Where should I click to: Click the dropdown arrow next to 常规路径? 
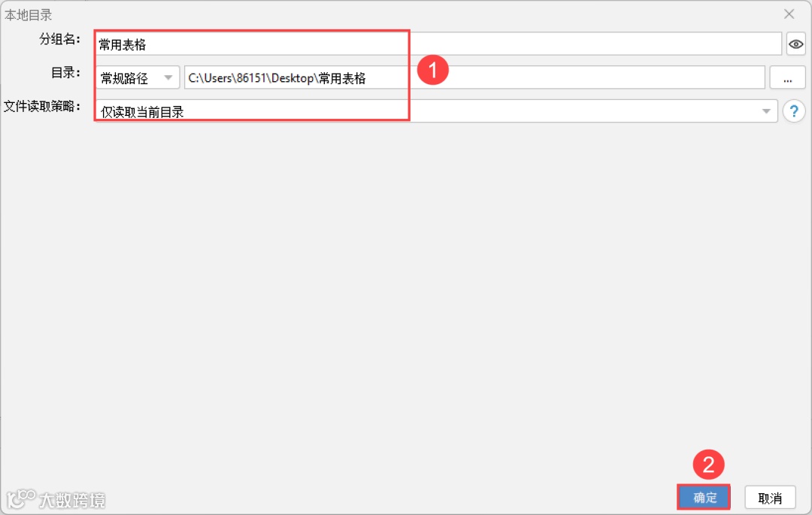pos(167,77)
